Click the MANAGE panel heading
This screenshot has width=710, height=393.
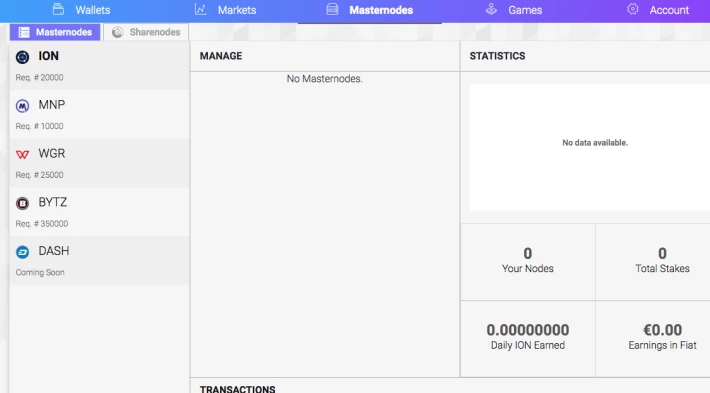(221, 56)
